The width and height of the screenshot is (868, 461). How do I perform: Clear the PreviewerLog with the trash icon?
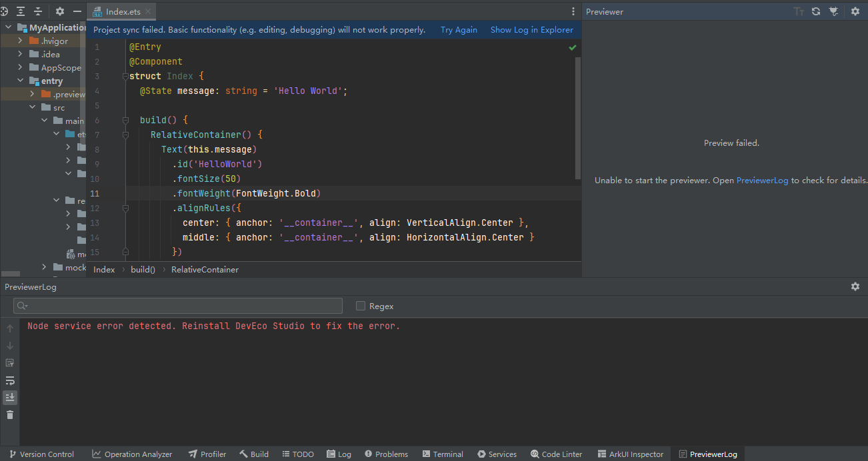pyautogui.click(x=10, y=415)
